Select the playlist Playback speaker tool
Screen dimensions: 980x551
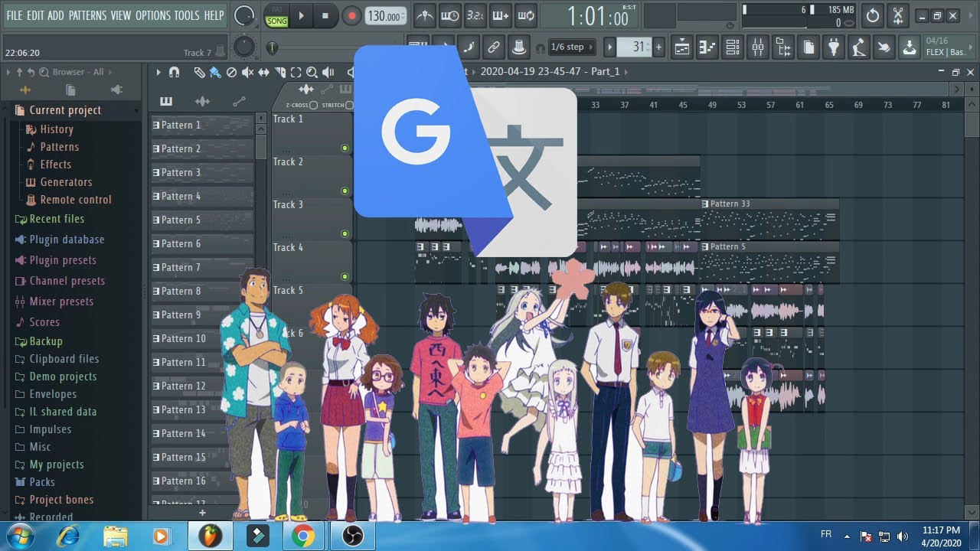click(328, 73)
